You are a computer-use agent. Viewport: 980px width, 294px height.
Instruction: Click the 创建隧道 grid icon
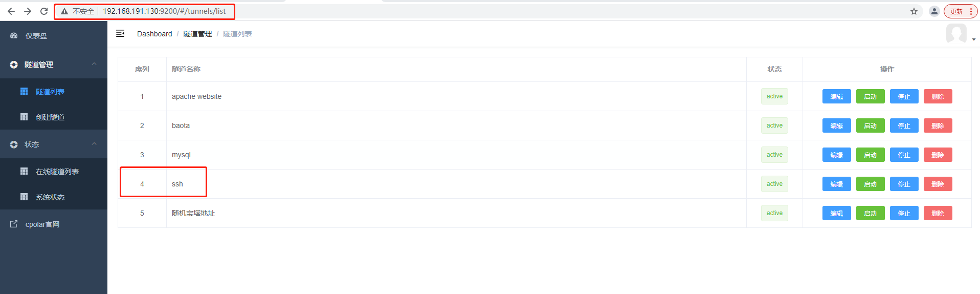[x=24, y=117]
